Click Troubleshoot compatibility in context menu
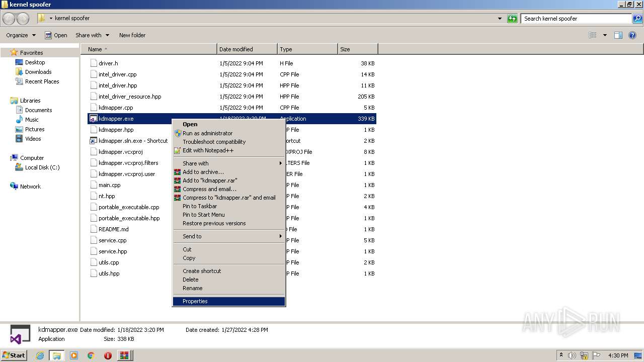The width and height of the screenshot is (644, 362). tap(229, 142)
